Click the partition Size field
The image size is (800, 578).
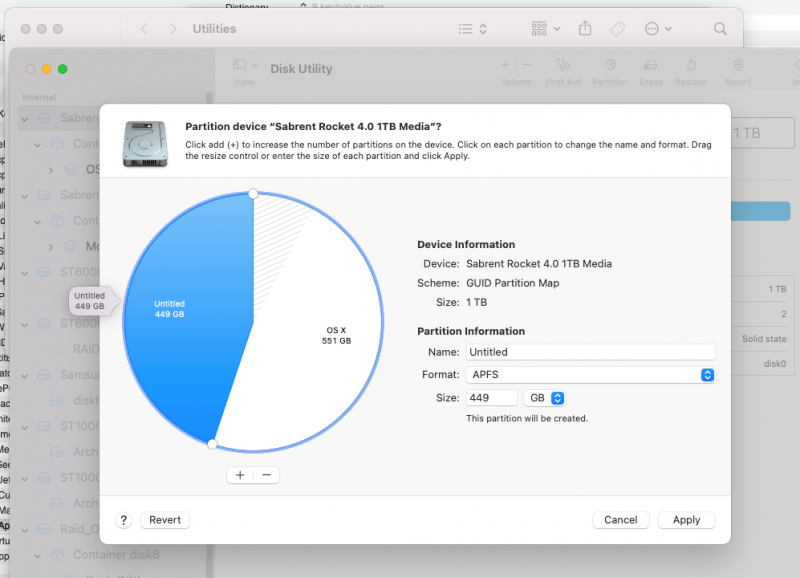tap(491, 398)
